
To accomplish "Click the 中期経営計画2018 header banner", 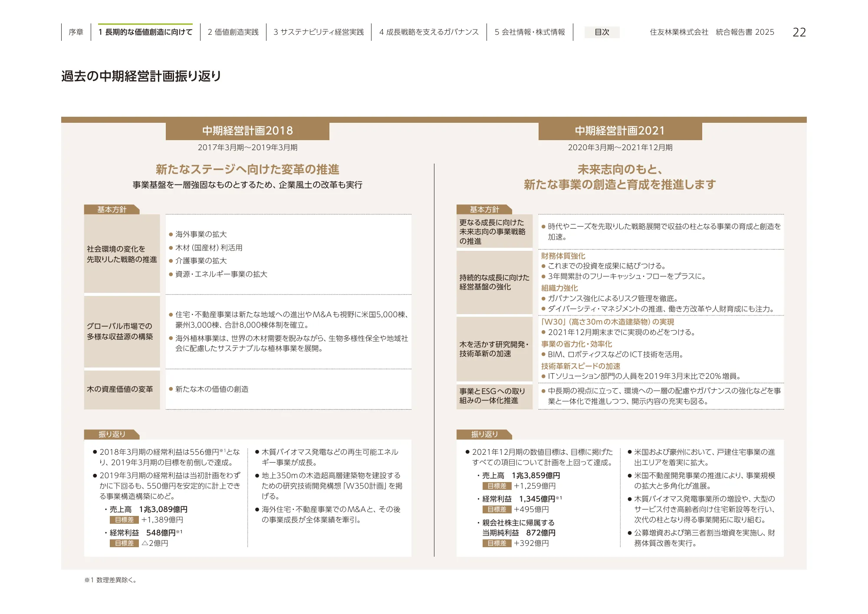I will coord(247,129).
